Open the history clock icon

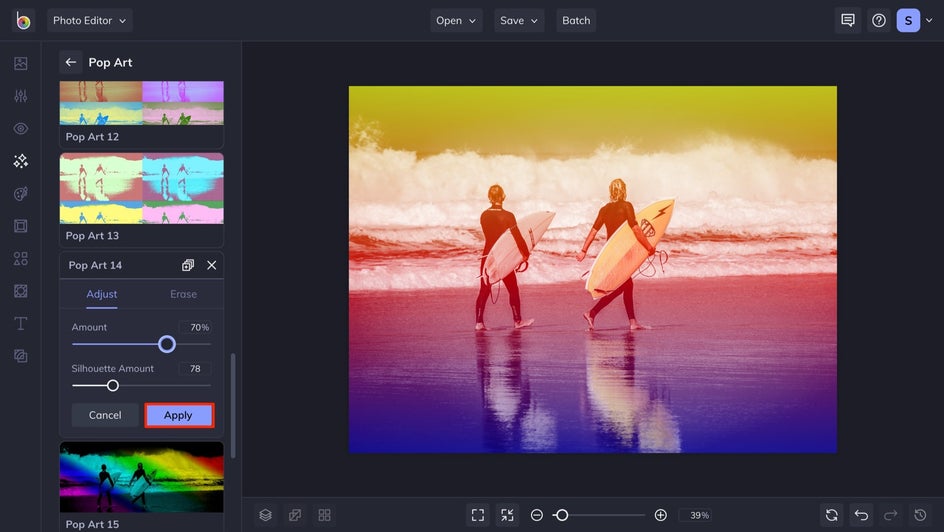920,515
